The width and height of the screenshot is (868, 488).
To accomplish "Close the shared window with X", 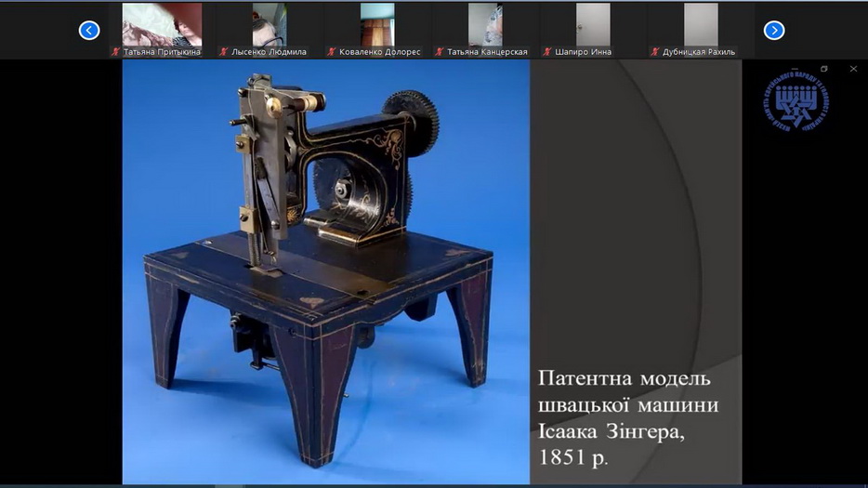I will pyautogui.click(x=853, y=69).
